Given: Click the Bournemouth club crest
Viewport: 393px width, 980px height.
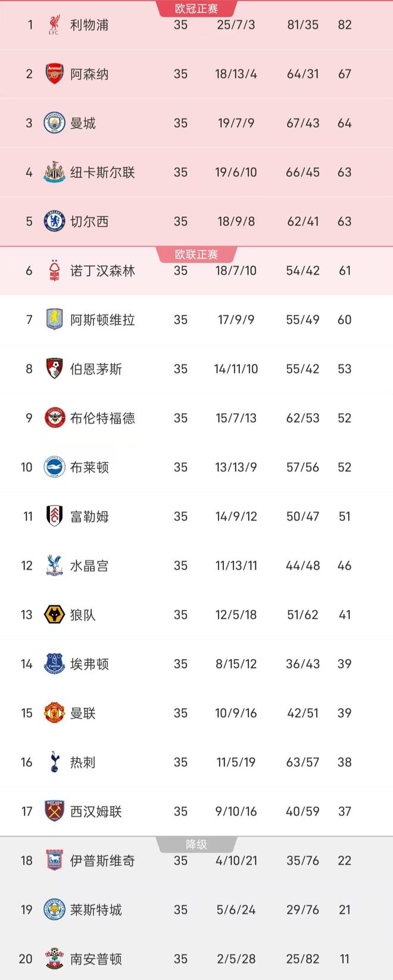Looking at the screenshot, I should tap(54, 369).
